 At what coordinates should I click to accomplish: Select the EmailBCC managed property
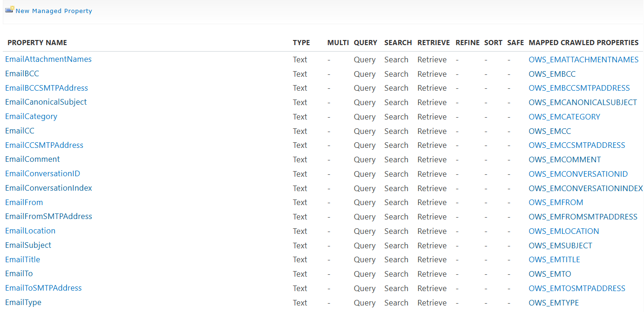pyautogui.click(x=22, y=74)
